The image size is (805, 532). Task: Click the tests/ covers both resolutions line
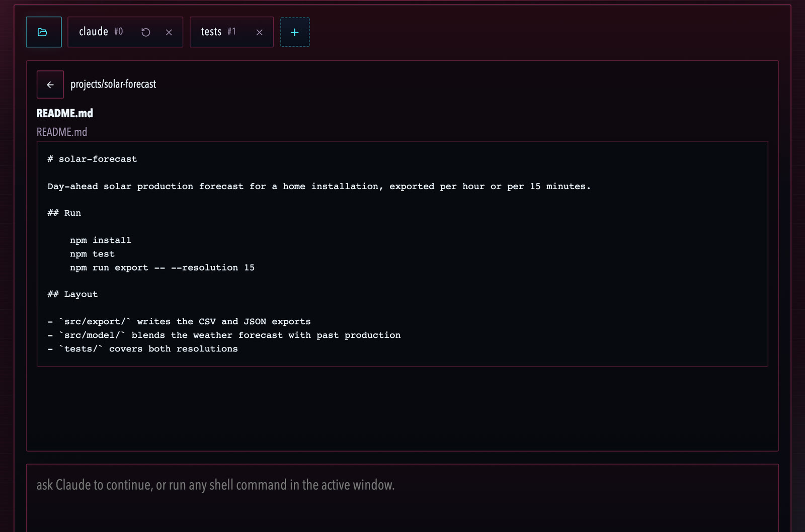142,348
